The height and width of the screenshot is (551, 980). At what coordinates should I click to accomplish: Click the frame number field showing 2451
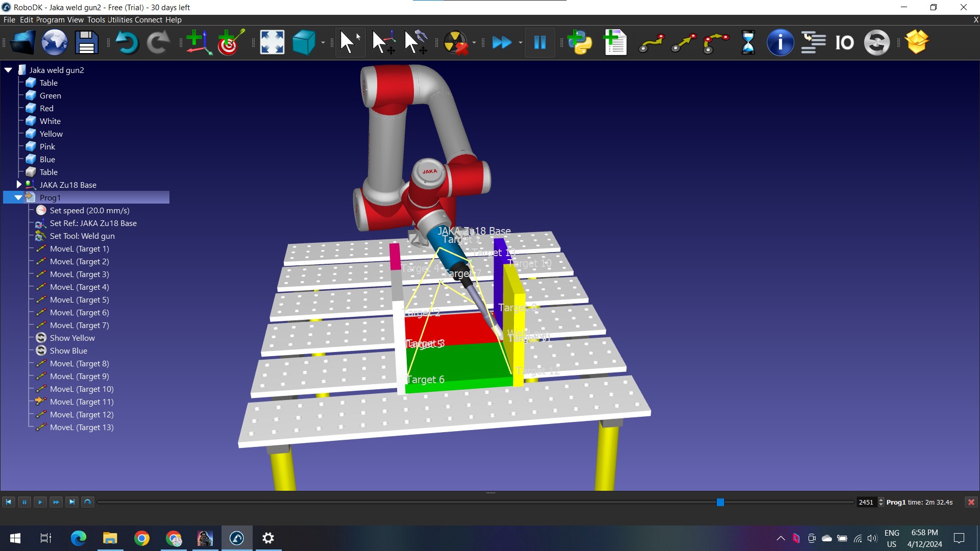click(x=867, y=502)
